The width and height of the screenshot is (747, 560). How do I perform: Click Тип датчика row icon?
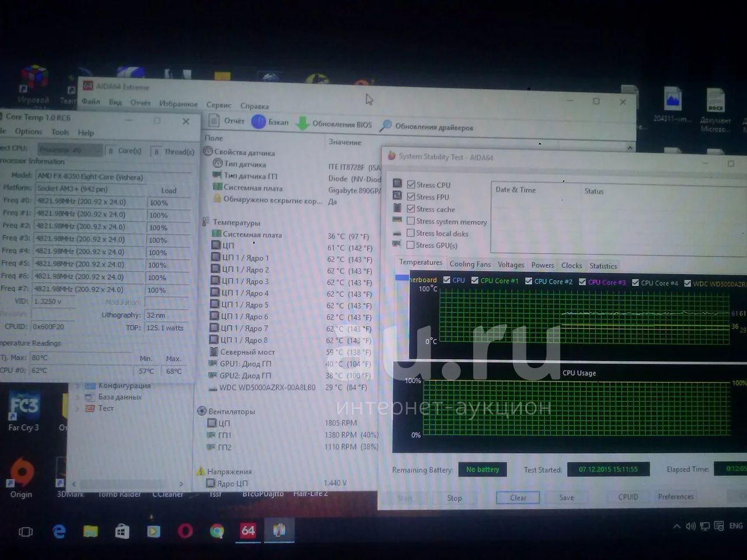click(218, 163)
